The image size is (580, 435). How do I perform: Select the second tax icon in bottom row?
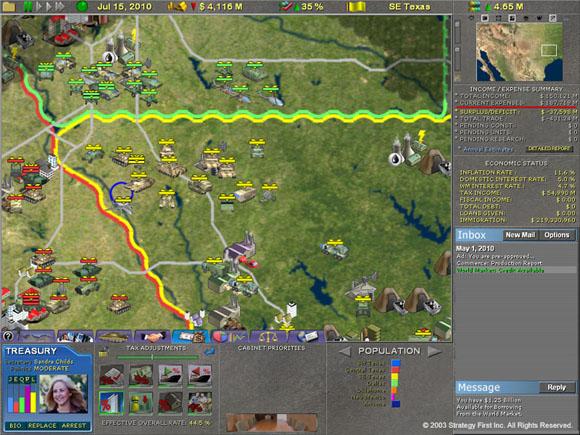tap(141, 403)
